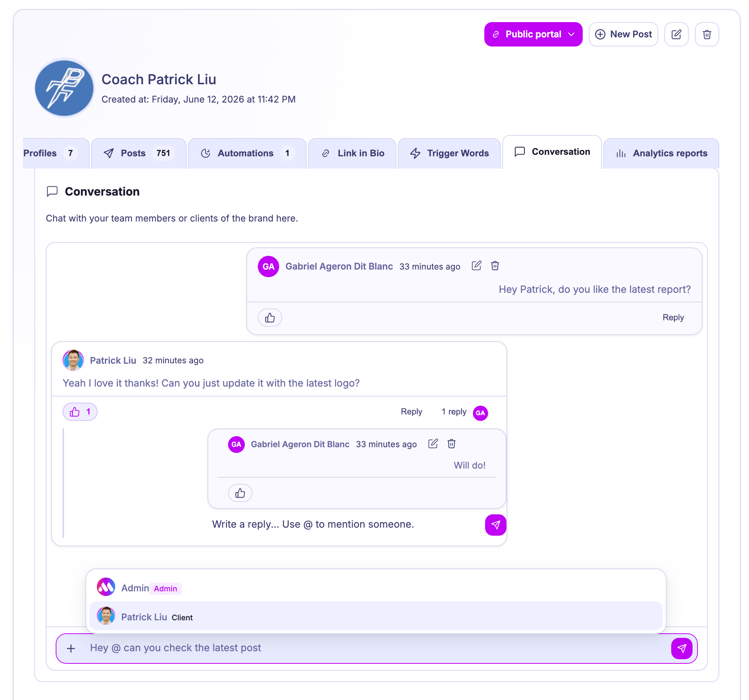Delete the 'Hey Patrick' message
The image size is (749, 700).
tap(495, 266)
